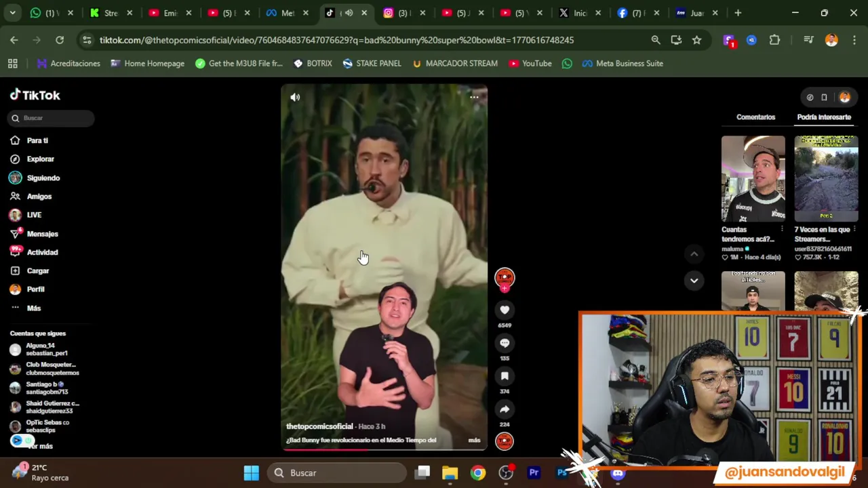The image size is (868, 488).
Task: Open Adobe Premiere Pro from the taskbar
Action: (x=534, y=473)
